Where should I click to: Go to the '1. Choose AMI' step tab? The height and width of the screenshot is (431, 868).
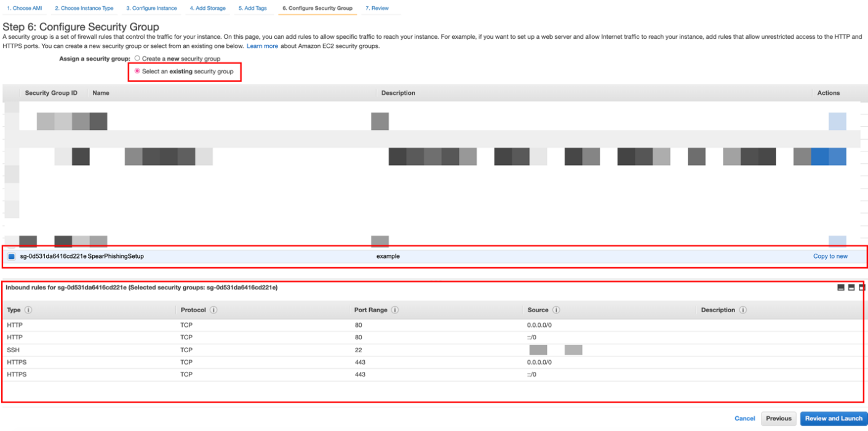[24, 8]
